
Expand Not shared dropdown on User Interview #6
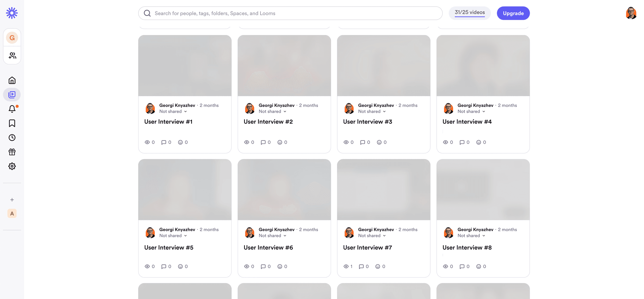coord(273,236)
